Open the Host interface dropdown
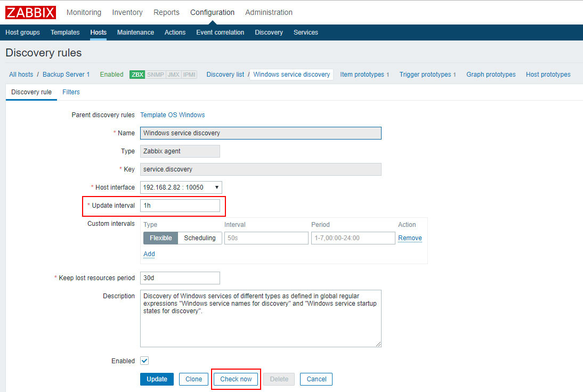This screenshot has width=583, height=392. coord(181,187)
